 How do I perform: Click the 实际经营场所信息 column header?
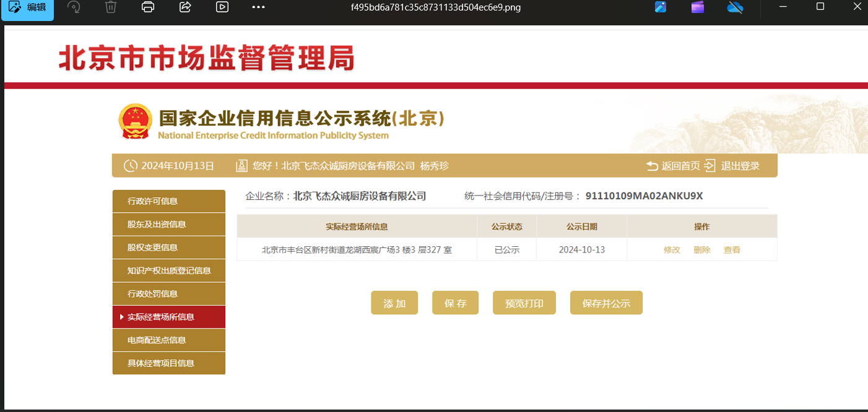[x=357, y=226]
